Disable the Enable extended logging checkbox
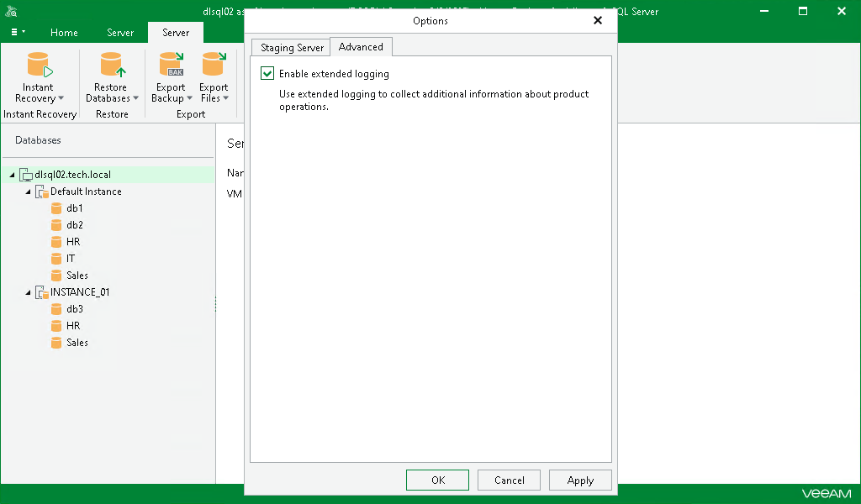Viewport: 861px width, 504px height. coord(267,73)
